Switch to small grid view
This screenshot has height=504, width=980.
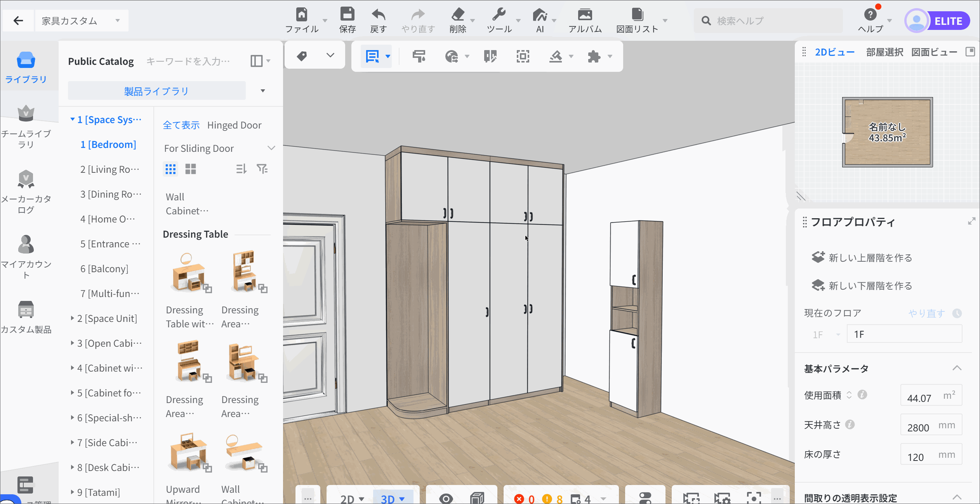pyautogui.click(x=170, y=169)
